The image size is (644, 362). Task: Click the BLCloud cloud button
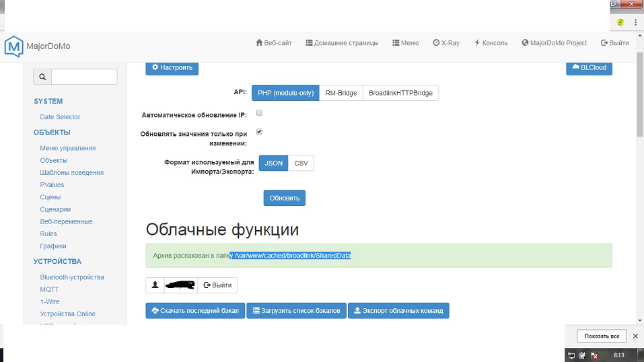click(589, 67)
